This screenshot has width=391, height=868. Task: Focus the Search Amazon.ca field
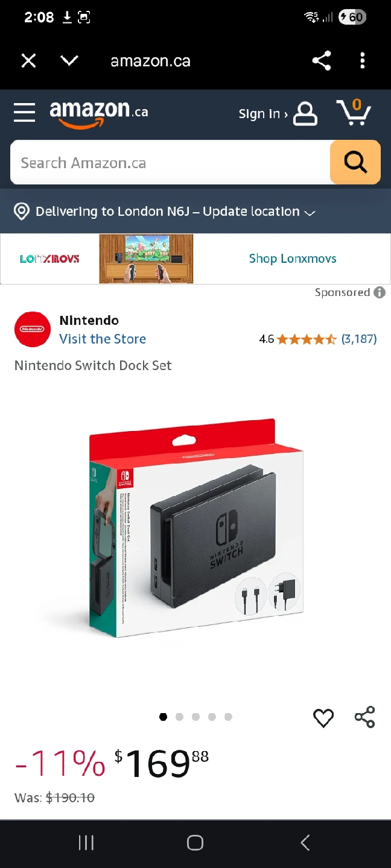pyautogui.click(x=170, y=162)
